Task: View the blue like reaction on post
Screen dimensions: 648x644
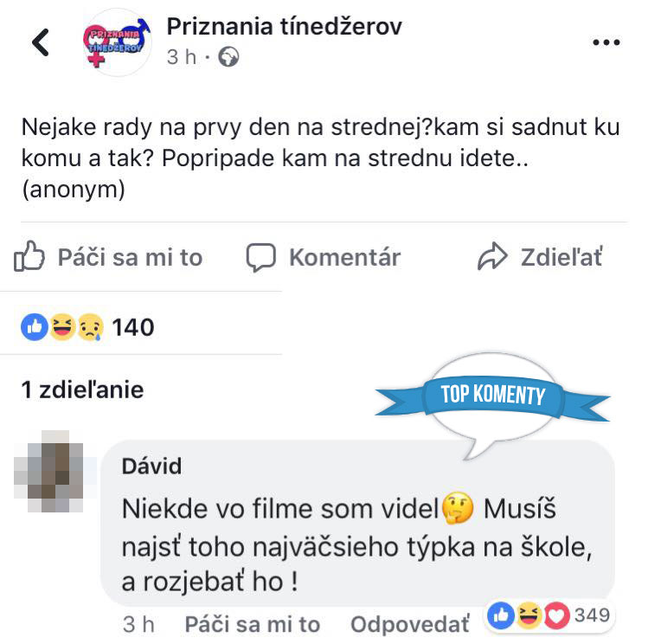Action: [x=35, y=327]
